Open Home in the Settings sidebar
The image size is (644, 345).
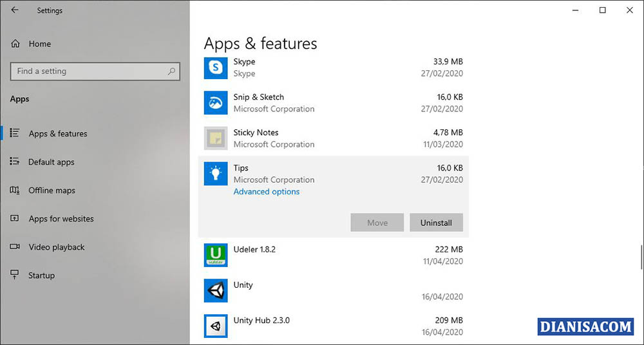40,44
